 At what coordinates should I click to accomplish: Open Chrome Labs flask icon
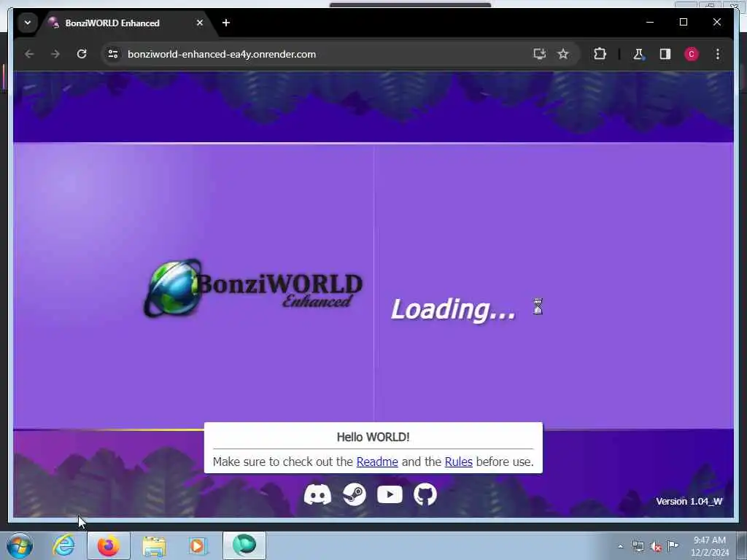[638, 54]
